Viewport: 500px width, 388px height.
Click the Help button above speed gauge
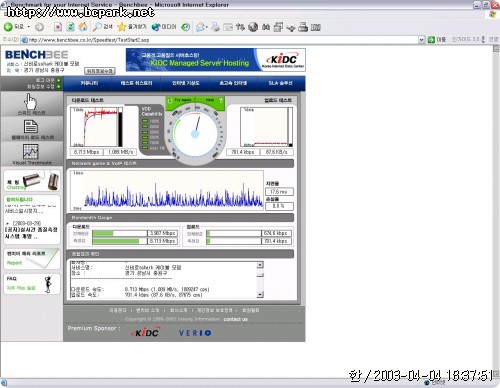(x=213, y=100)
